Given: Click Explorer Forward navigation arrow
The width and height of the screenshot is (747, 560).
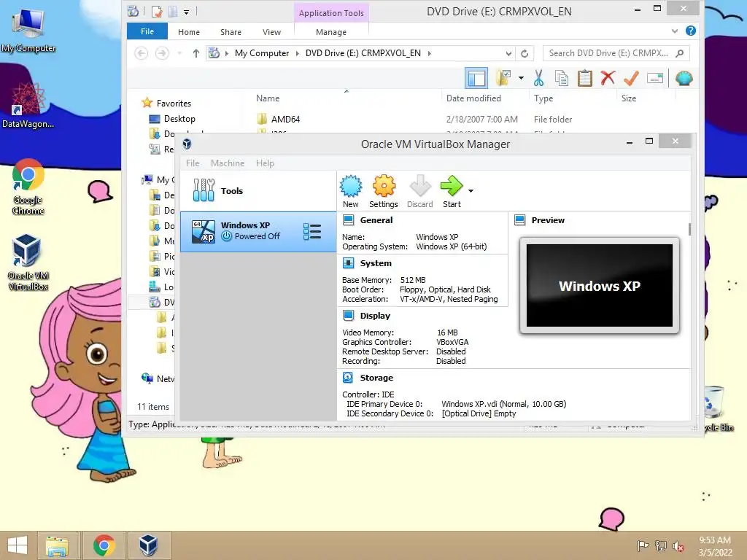Looking at the screenshot, I should 162,53.
